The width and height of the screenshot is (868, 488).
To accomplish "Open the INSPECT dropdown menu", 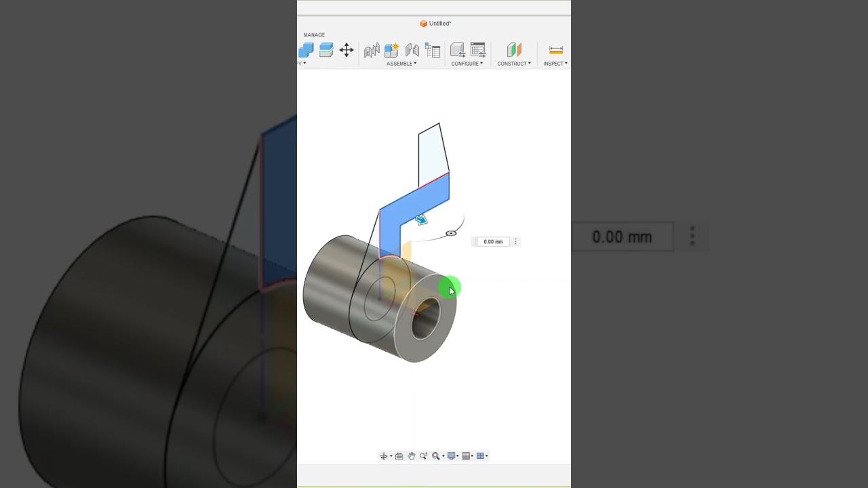I will [555, 64].
